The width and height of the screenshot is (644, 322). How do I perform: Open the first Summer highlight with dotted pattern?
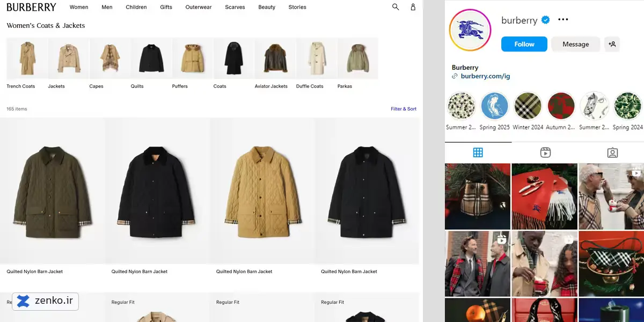tap(462, 106)
